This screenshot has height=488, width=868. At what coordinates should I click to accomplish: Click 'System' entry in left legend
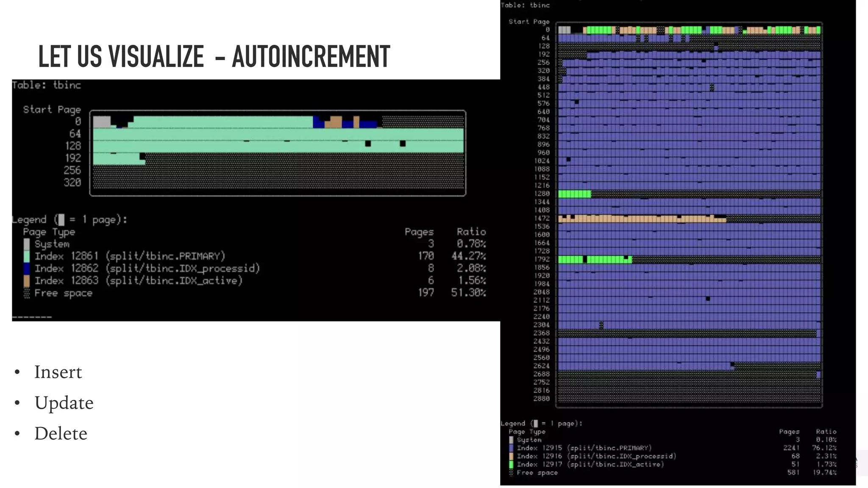click(52, 244)
